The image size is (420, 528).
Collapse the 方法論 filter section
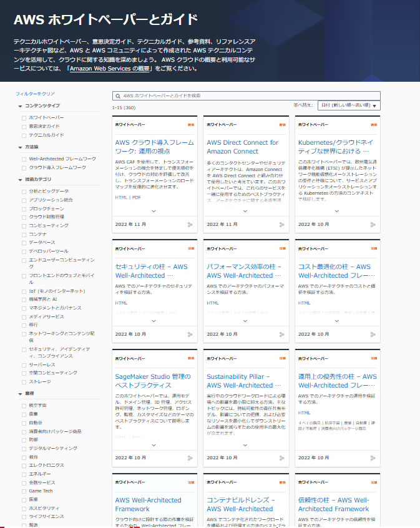point(20,147)
